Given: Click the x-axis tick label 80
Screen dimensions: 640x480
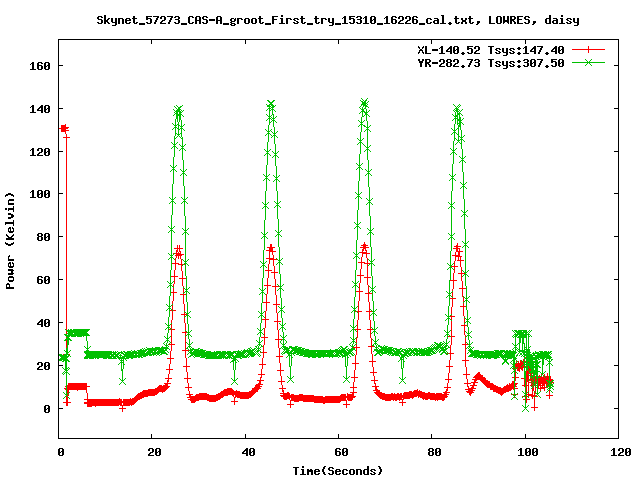Looking at the screenshot, I should pos(435,452).
